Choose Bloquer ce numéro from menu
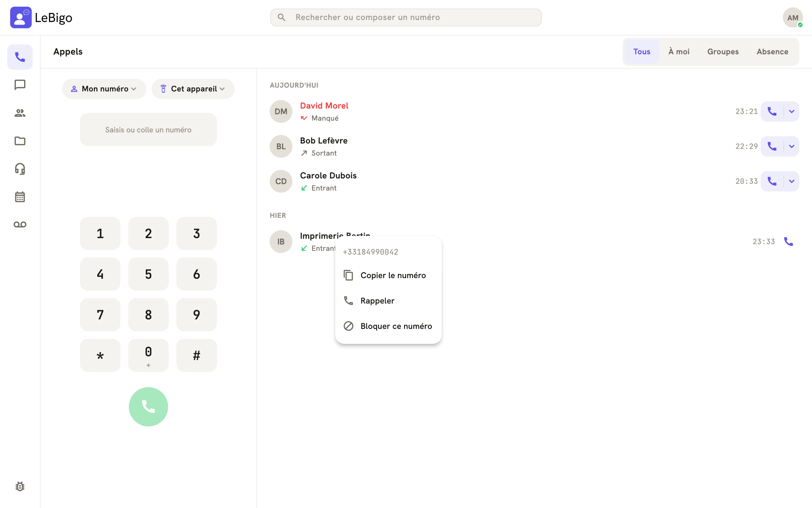This screenshot has height=508, width=812. (388, 326)
